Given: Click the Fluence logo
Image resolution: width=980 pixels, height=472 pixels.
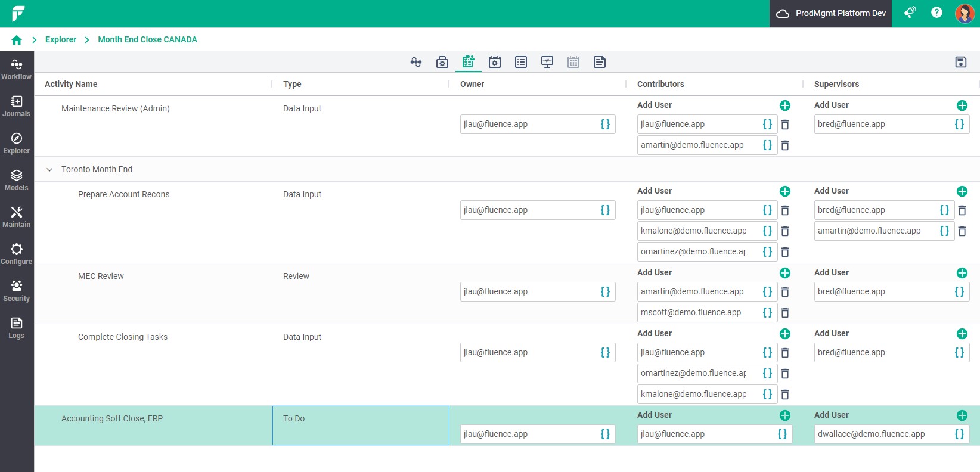Looking at the screenshot, I should pos(18,13).
